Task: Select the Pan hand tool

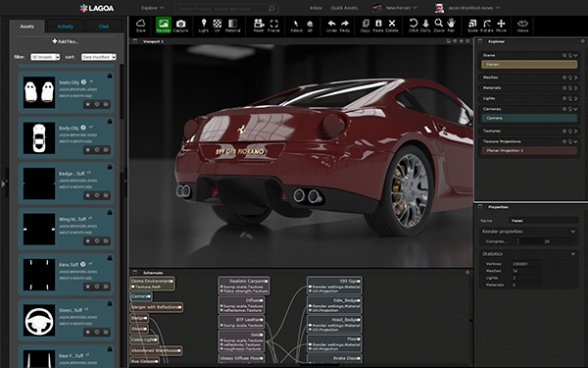Action: click(451, 26)
